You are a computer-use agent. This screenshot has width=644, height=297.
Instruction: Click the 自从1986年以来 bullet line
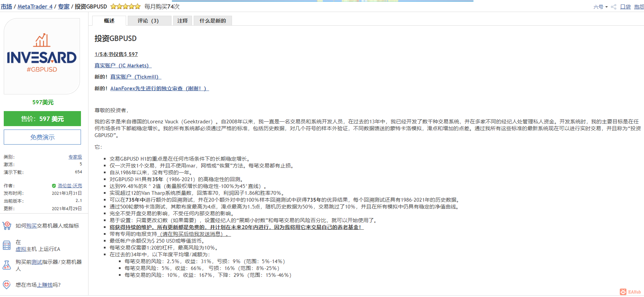(152, 173)
